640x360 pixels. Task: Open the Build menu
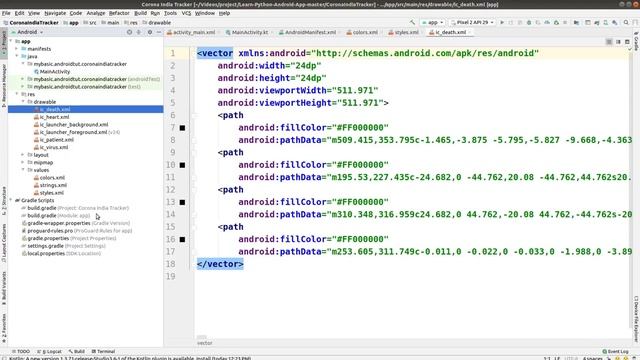tap(140, 13)
